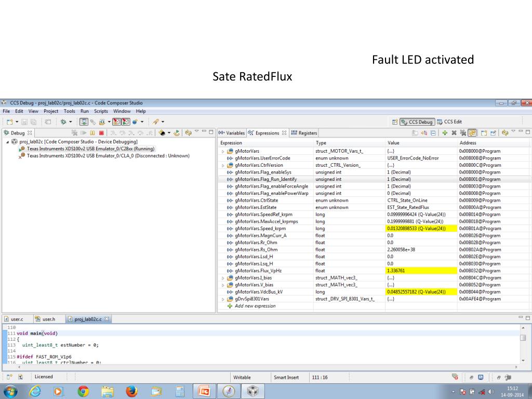532x399 pixels.
Task: Open the Scripts menu
Action: [101, 111]
